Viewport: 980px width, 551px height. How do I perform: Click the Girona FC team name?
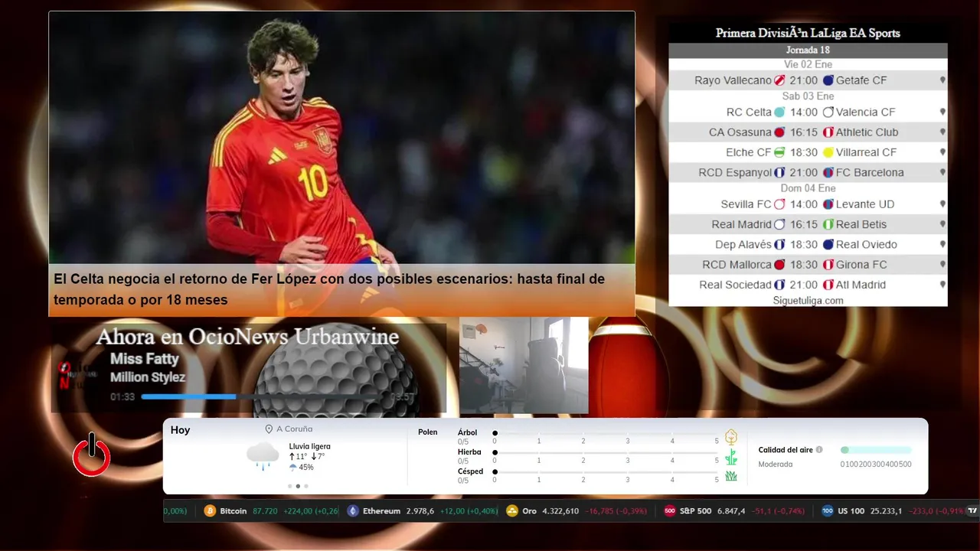861,265
